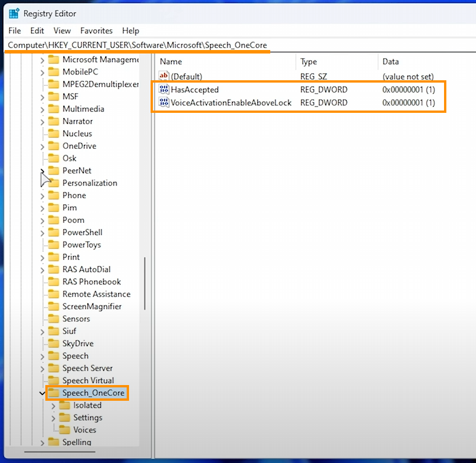The height and width of the screenshot is (463, 476).
Task: Expand the Multimedia key
Action: pos(42,109)
